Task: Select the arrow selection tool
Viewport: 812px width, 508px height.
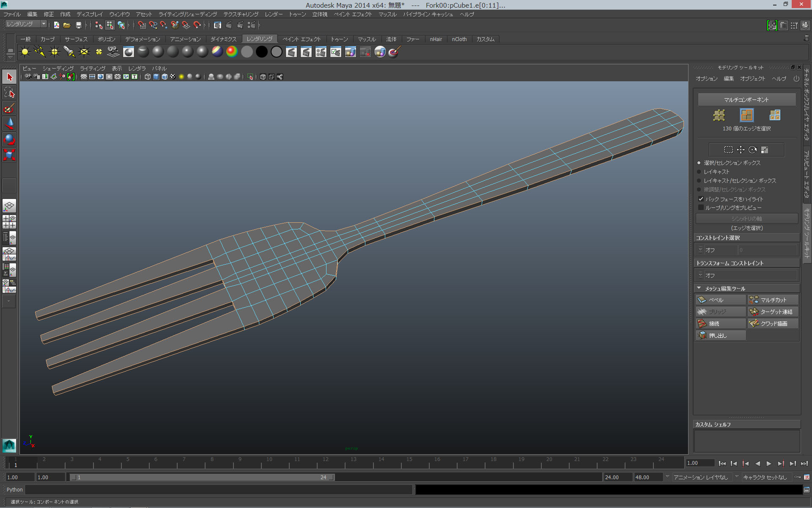Action: [9, 77]
